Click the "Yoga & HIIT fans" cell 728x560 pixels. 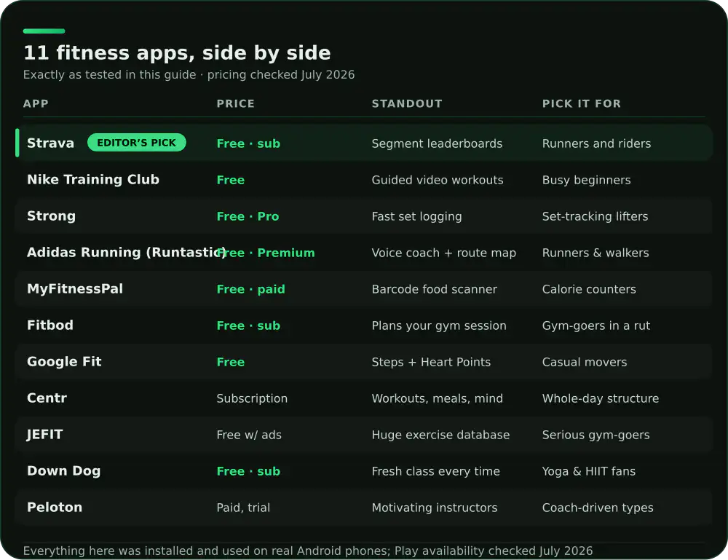tap(589, 471)
